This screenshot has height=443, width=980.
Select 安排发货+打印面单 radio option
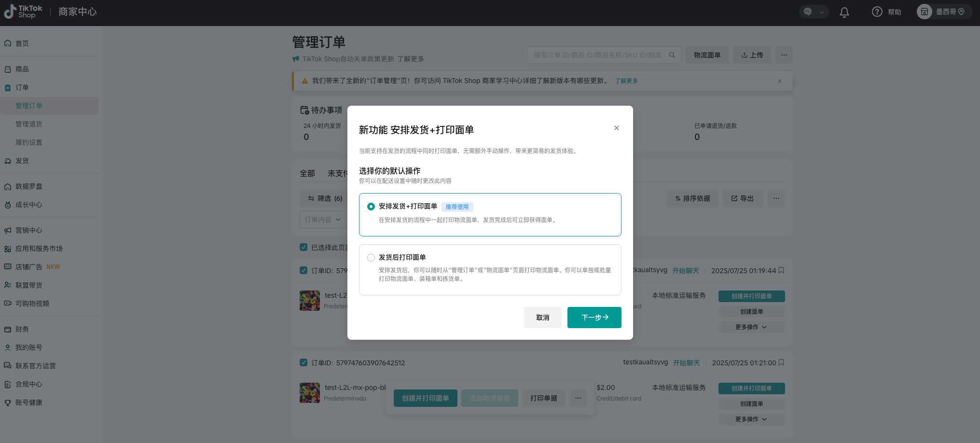371,207
